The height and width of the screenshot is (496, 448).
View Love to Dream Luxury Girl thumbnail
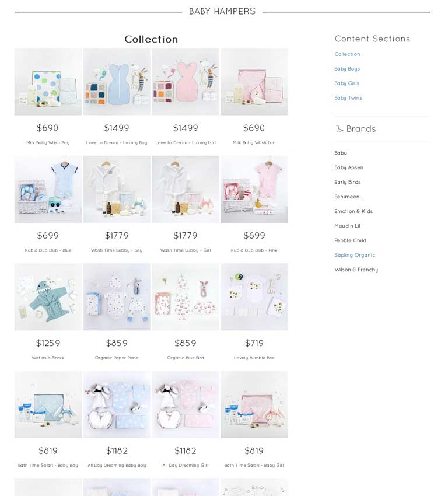(x=185, y=82)
